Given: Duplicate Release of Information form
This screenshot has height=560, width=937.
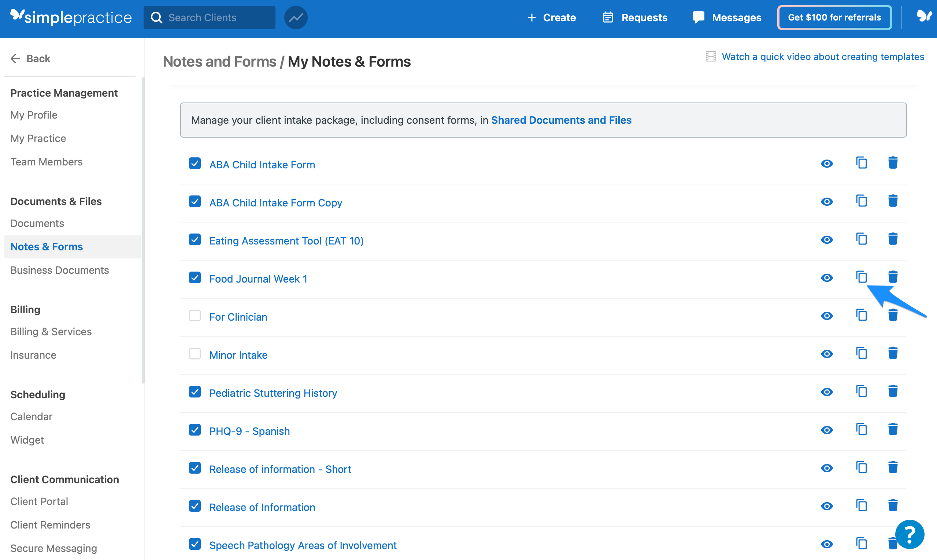Looking at the screenshot, I should 861,506.
